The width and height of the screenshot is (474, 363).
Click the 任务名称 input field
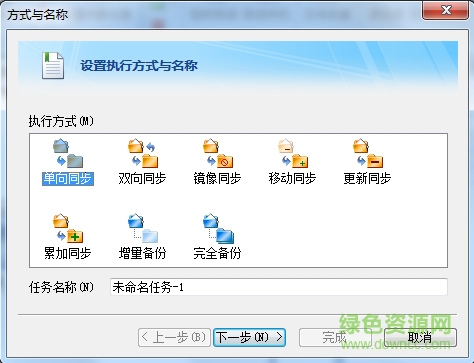[x=279, y=287]
